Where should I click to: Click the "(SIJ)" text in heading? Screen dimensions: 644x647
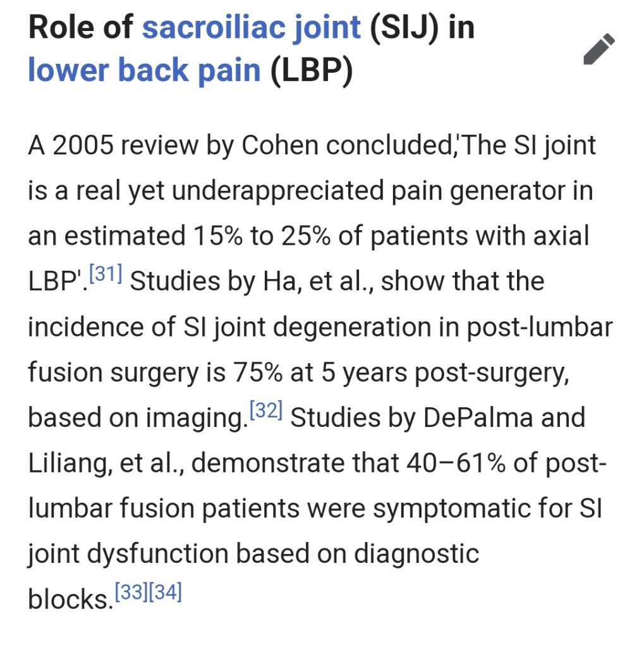[x=402, y=27]
